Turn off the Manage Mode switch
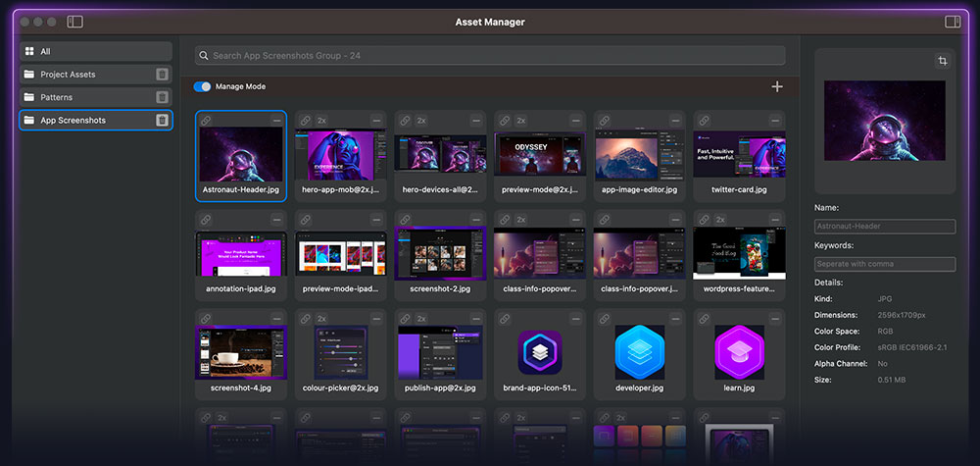 [203, 86]
